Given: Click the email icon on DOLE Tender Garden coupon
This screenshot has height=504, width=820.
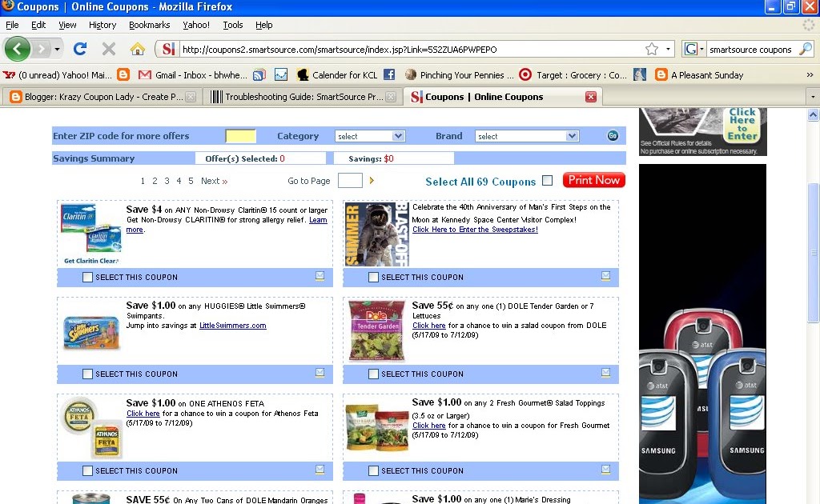Looking at the screenshot, I should (x=605, y=372).
